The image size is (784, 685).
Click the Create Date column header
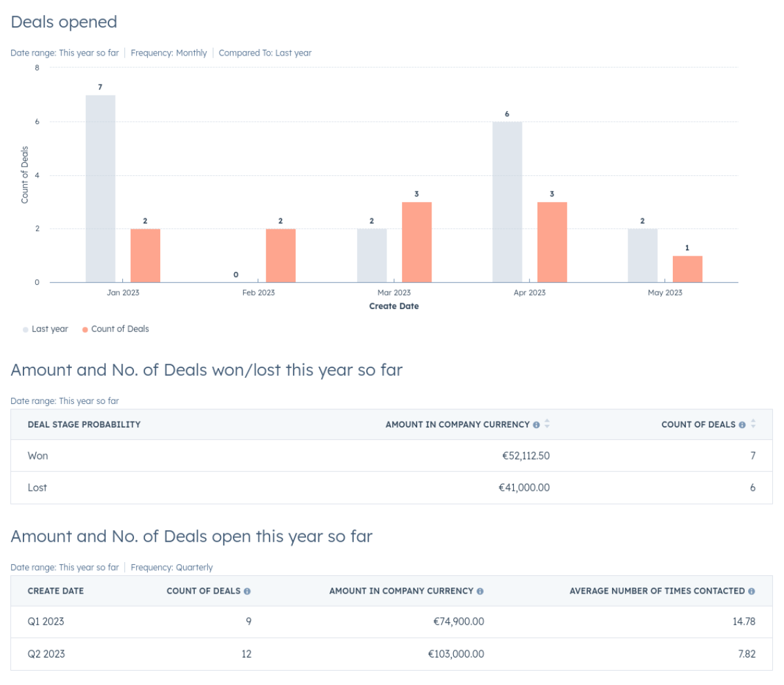click(56, 591)
